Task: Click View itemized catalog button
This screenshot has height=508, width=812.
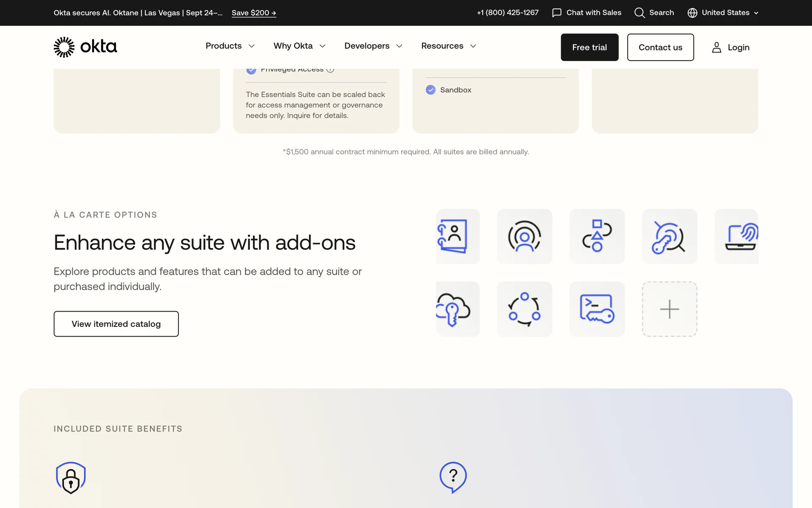Action: coord(116,324)
